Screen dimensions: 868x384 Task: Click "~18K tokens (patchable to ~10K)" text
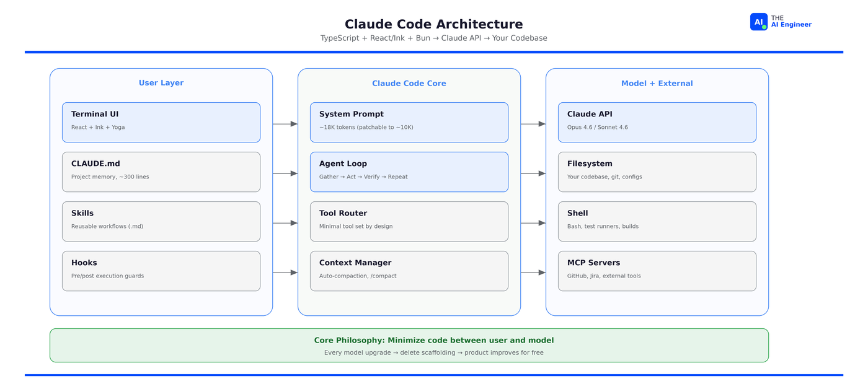coord(366,128)
